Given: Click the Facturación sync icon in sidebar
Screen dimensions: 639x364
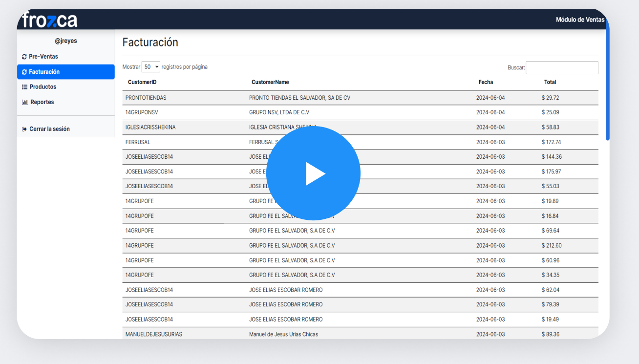Looking at the screenshot, I should tap(24, 72).
